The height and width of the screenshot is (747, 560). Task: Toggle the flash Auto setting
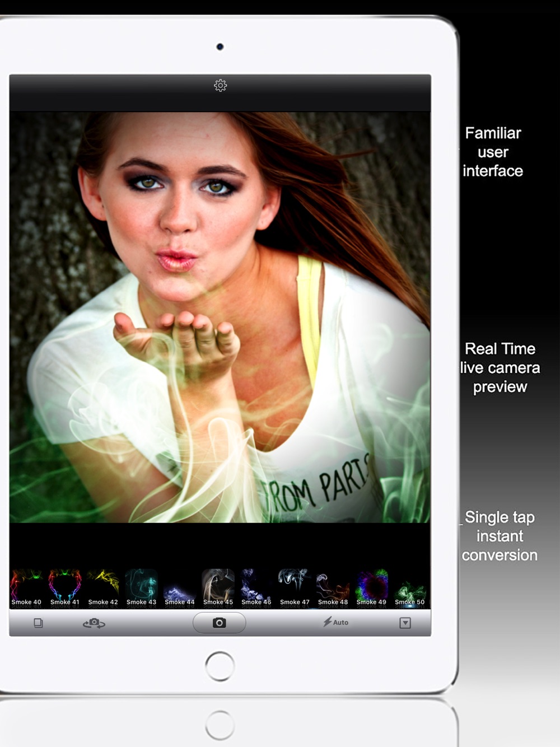click(x=335, y=622)
